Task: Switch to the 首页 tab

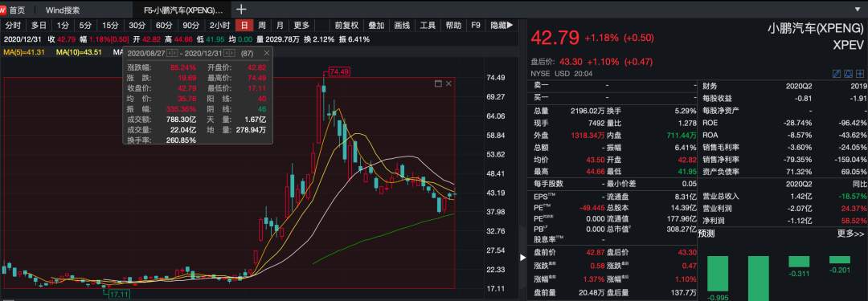Action: coord(17,10)
